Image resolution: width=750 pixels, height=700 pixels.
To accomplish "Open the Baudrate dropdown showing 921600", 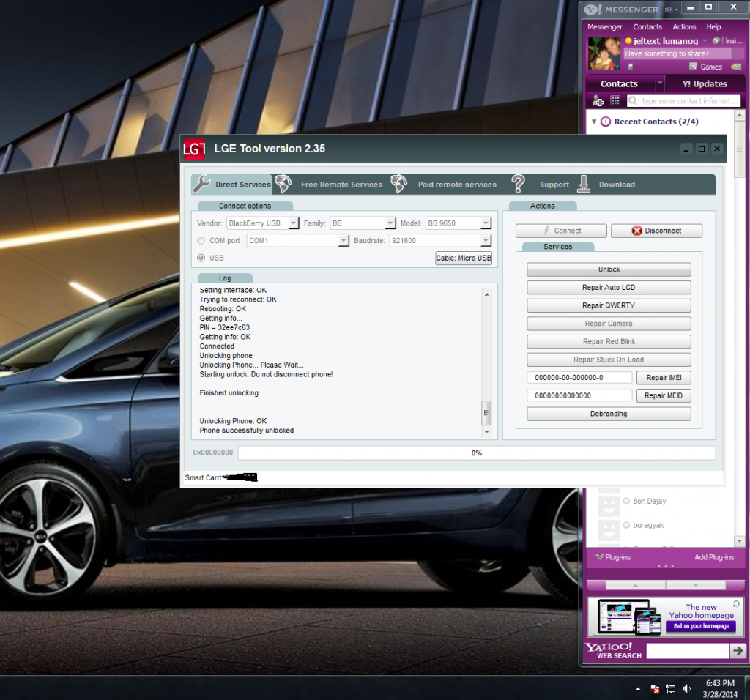I will pyautogui.click(x=440, y=240).
